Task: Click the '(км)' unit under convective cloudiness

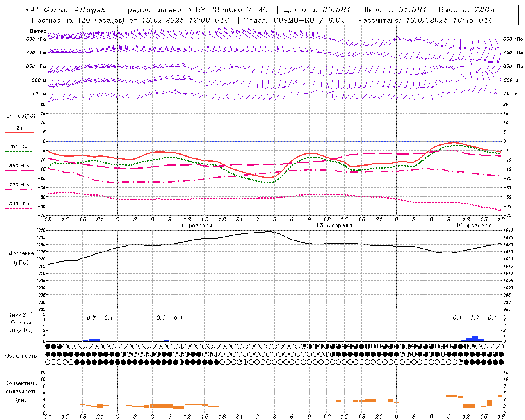Action: pyautogui.click(x=21, y=399)
